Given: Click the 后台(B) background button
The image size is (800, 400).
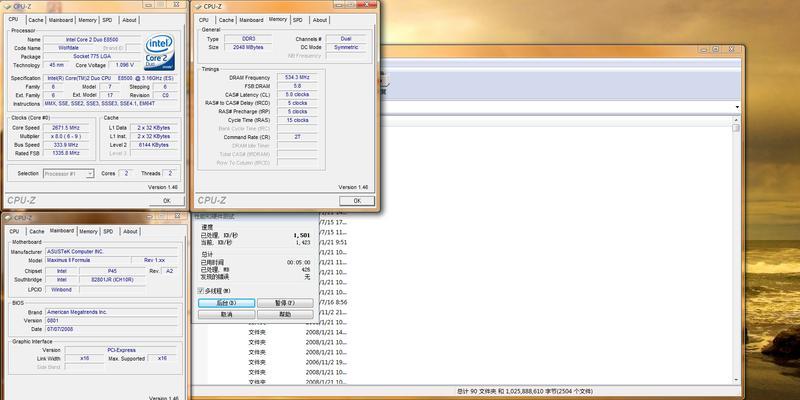Looking at the screenshot, I should [226, 303].
